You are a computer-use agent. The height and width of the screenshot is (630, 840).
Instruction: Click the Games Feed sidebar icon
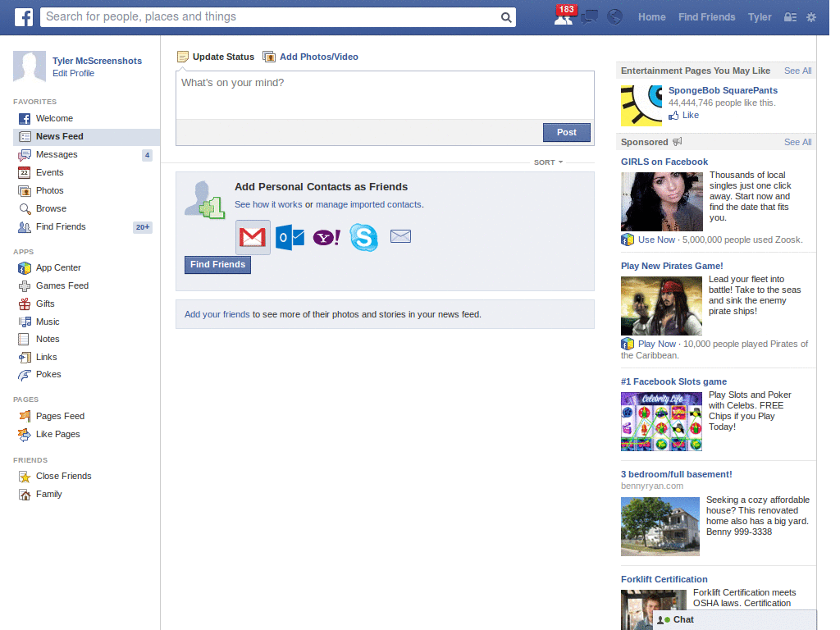coord(25,286)
